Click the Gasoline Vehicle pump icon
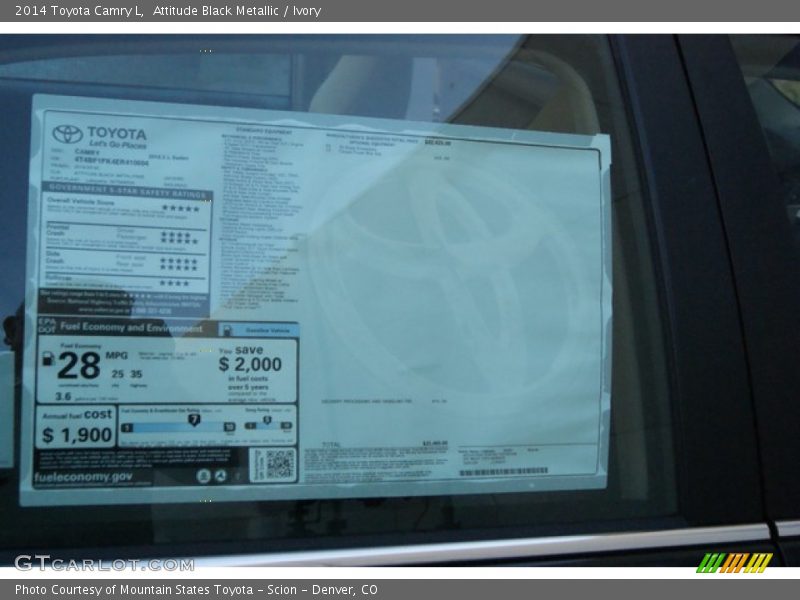The width and height of the screenshot is (800, 600). [226, 329]
